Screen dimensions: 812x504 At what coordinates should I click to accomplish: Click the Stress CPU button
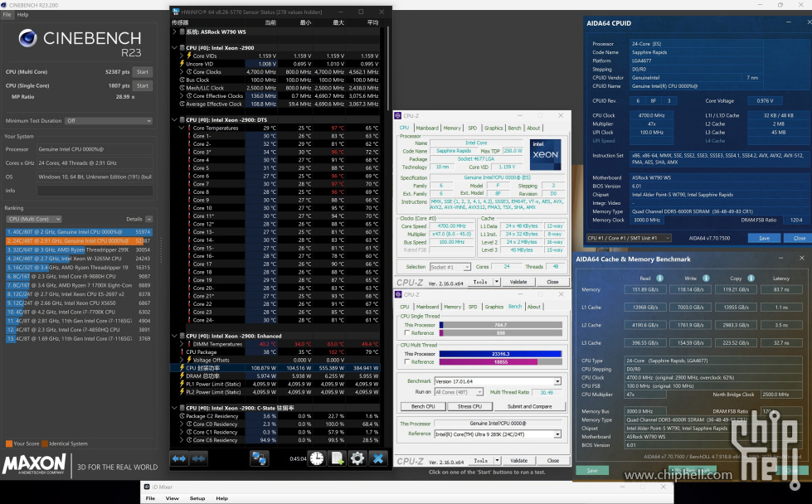pyautogui.click(x=469, y=406)
